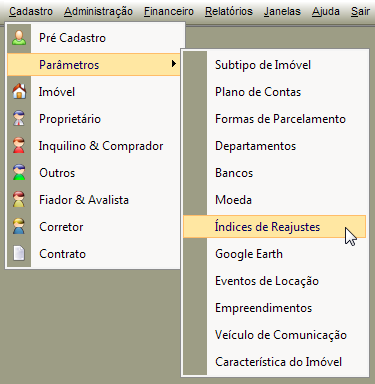
Task: Open the Administração menu
Action: (98, 12)
